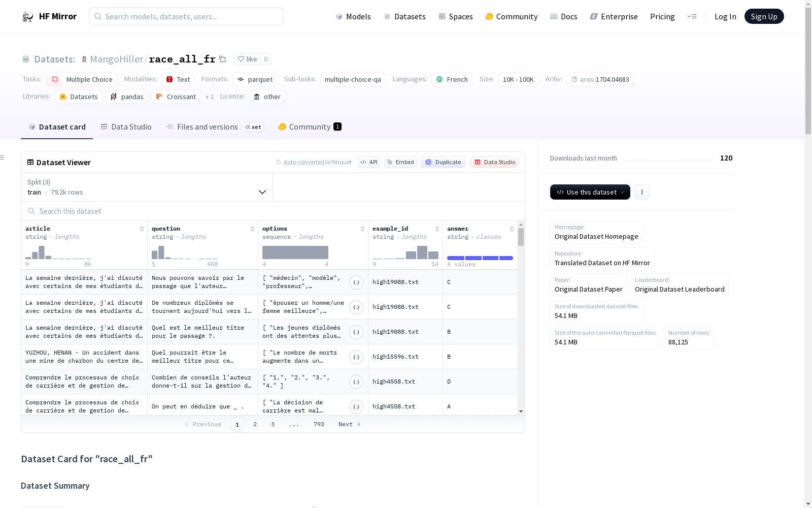Expand options JSON for Le nombre de morts row
This screenshot has height=508, width=812.
(356, 357)
